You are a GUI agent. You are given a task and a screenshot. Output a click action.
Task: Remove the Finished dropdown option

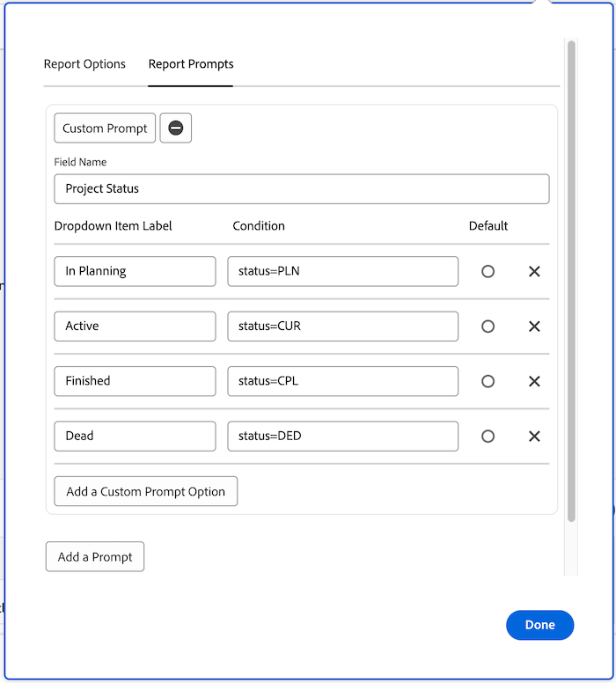pyautogui.click(x=534, y=381)
